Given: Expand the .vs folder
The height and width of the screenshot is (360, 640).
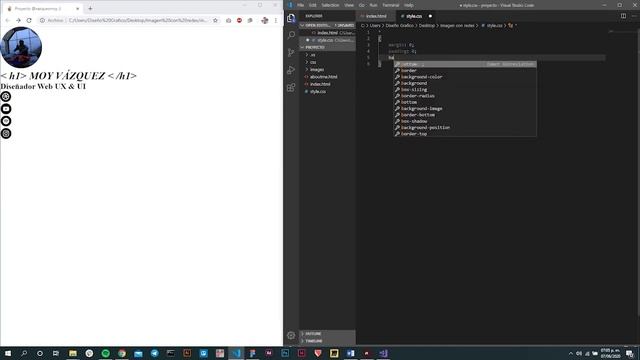Looking at the screenshot, I should pos(328,55).
